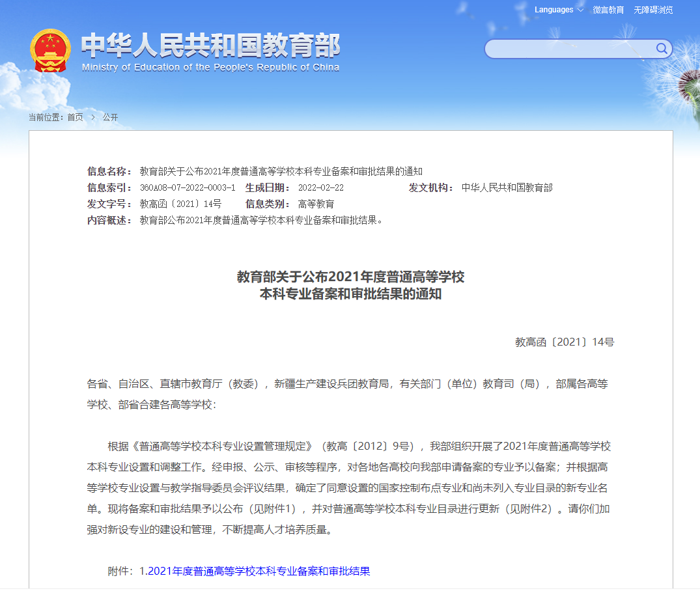Image resolution: width=700 pixels, height=591 pixels.
Task: Go to 首页 in the breadcrumb
Action: (x=75, y=117)
